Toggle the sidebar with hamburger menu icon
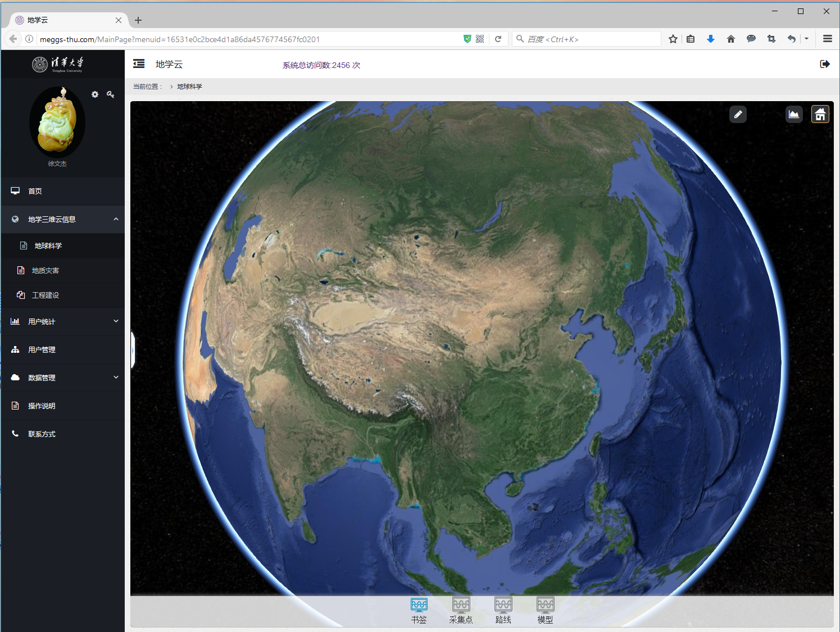 click(139, 64)
